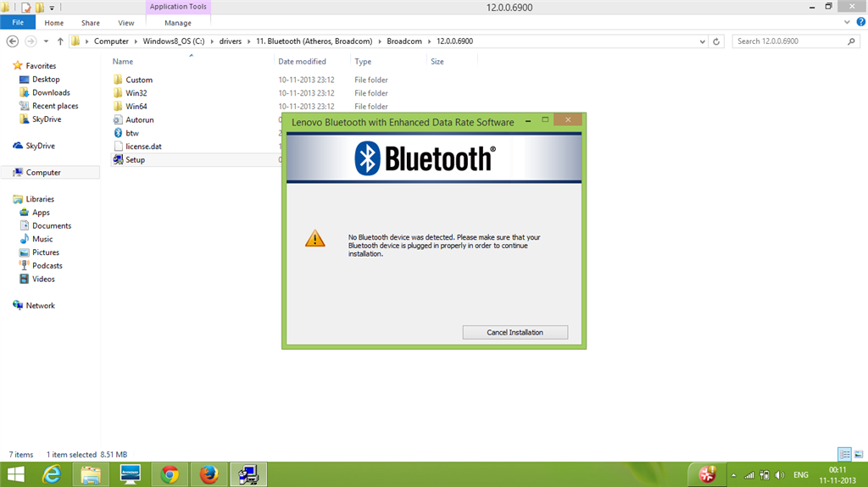Click the Properties quick access icon
This screenshot has width=868, height=487.
point(26,8)
